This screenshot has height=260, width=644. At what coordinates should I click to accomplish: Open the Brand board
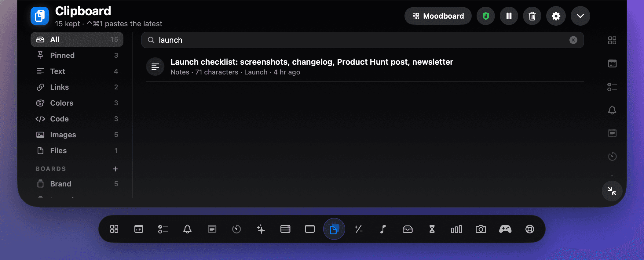click(77, 184)
